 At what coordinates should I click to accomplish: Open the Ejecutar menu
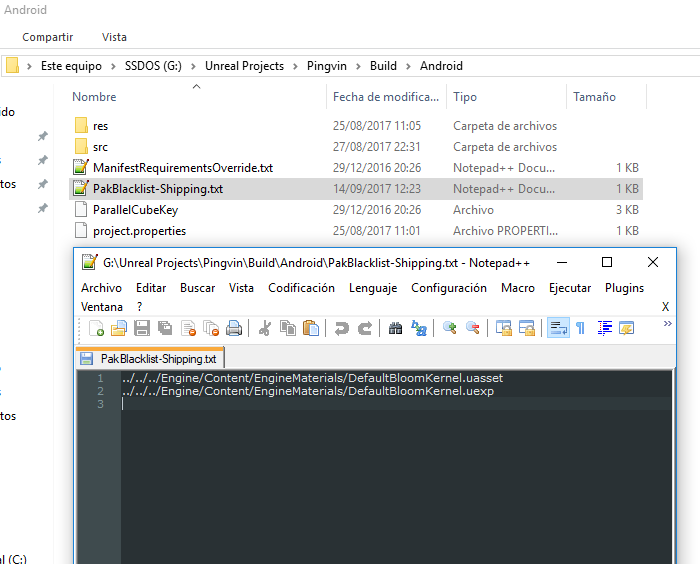570,288
